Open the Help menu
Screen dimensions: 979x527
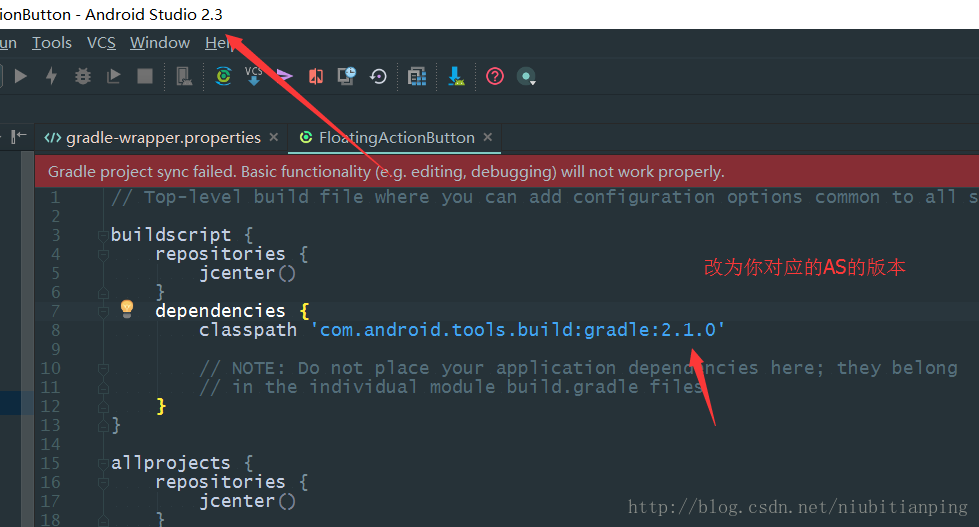click(219, 42)
